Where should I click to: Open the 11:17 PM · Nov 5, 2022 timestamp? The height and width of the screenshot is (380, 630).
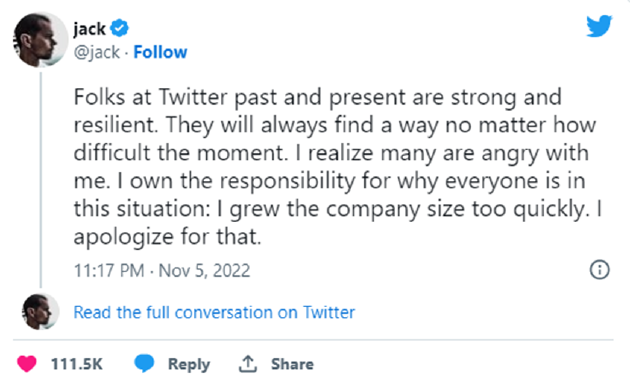tap(162, 270)
